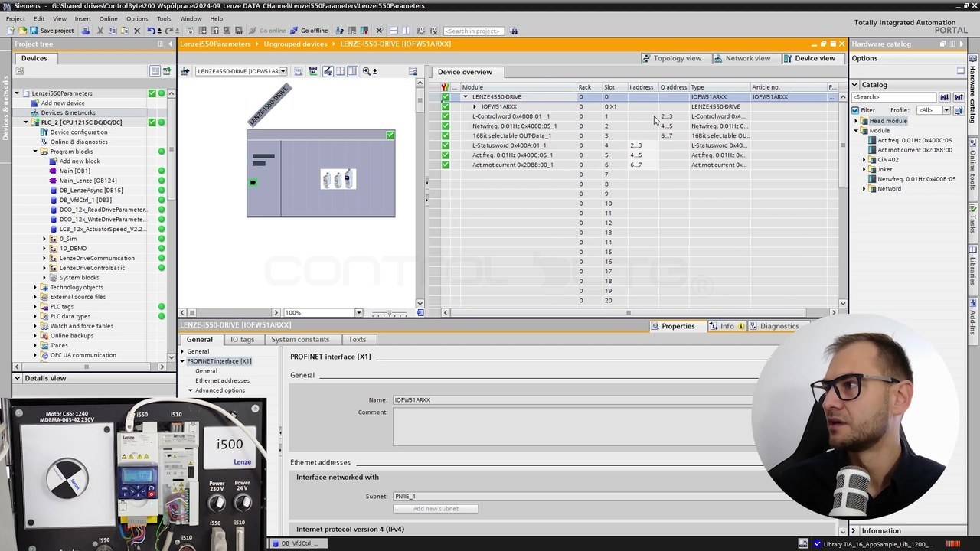This screenshot has width=980, height=551.
Task: Click the New project icon
Action: (x=11, y=31)
